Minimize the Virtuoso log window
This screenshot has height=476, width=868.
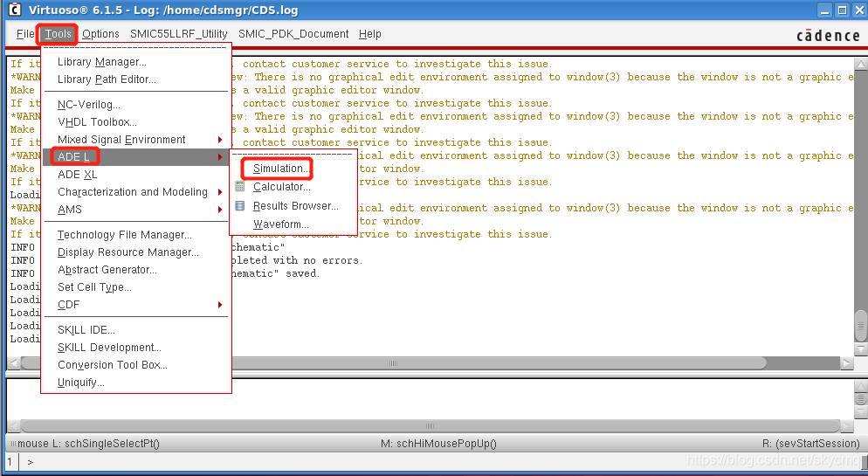click(825, 10)
